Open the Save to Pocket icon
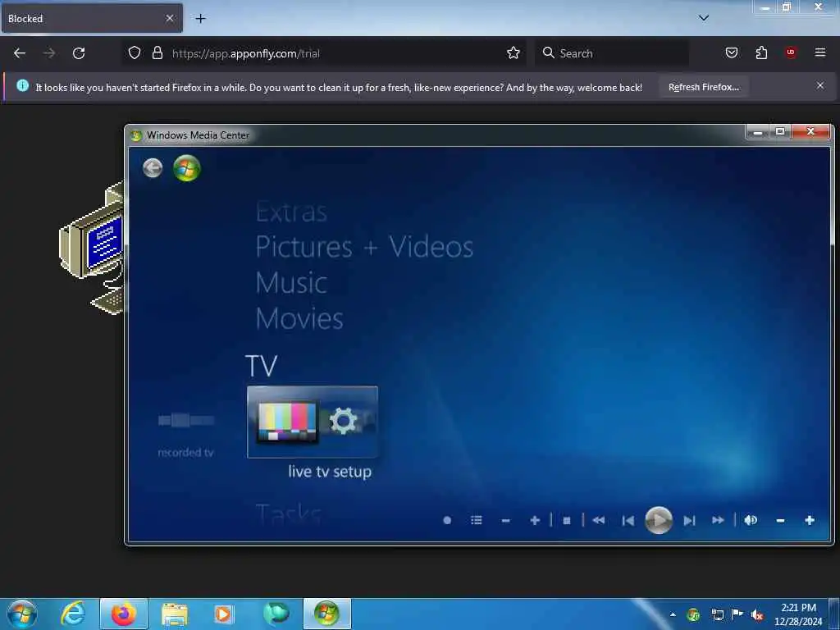This screenshot has width=840, height=630. 732,53
